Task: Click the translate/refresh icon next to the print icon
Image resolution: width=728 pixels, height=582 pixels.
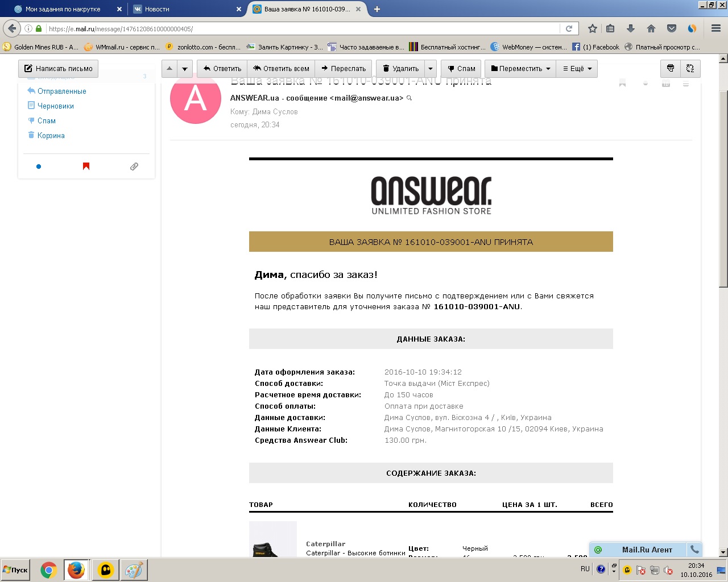Action: [690, 68]
